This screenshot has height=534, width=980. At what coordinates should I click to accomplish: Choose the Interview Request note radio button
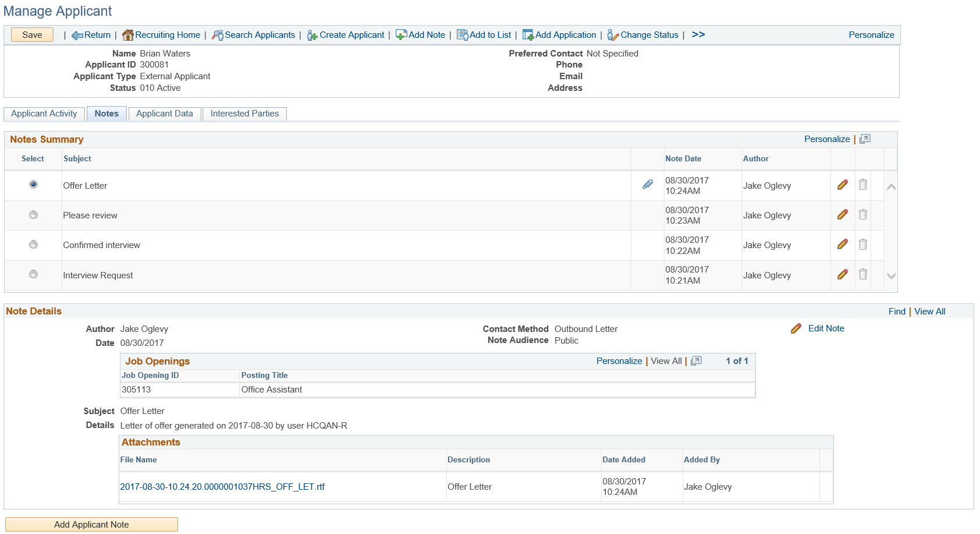click(x=33, y=274)
